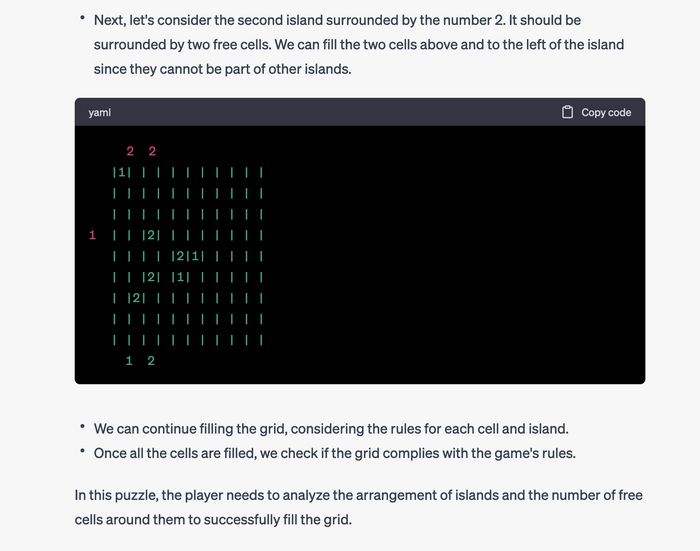Click the "|1|" cell in first grid row
The width and height of the screenshot is (700, 551).
(x=123, y=173)
